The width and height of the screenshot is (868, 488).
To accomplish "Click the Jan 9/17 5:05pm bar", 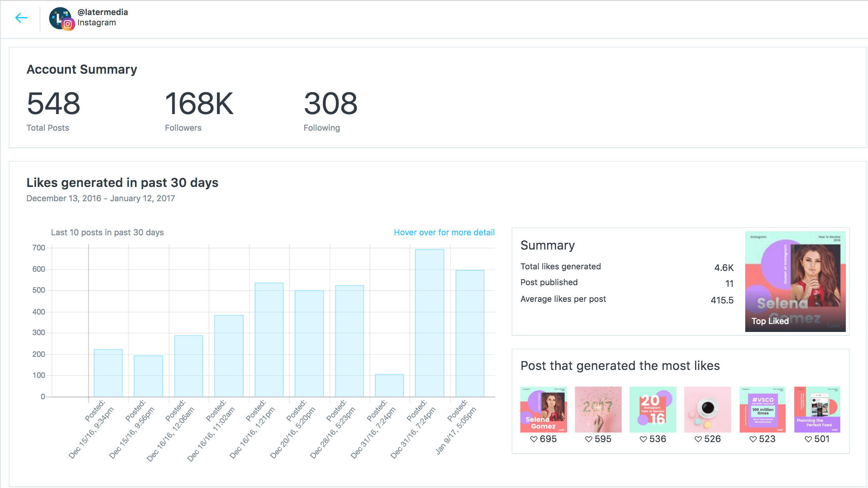I will tap(470, 334).
